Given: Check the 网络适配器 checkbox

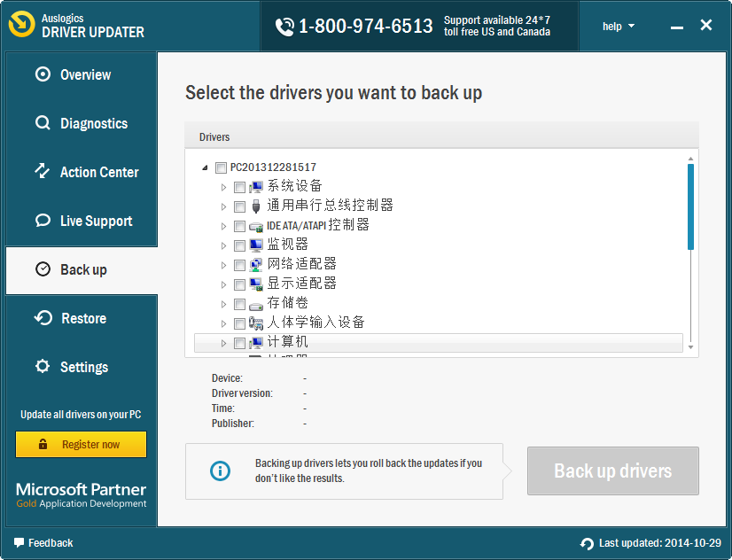Looking at the screenshot, I should point(239,265).
